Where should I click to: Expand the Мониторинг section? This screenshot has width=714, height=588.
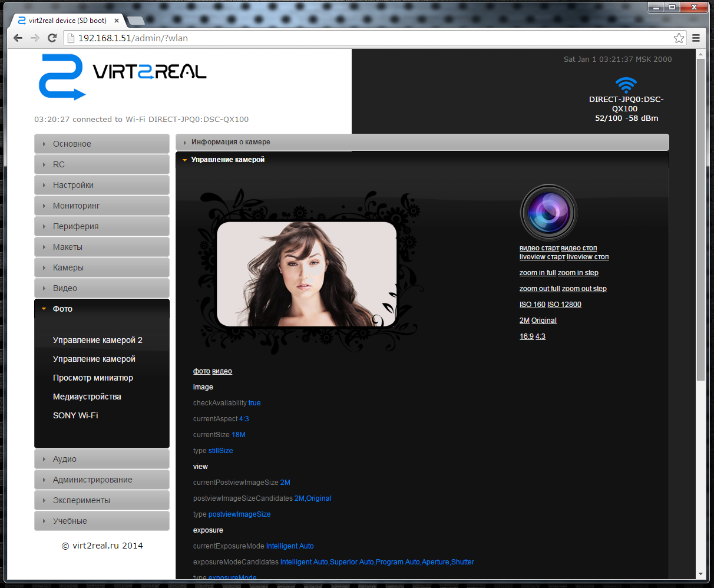pyautogui.click(x=102, y=206)
